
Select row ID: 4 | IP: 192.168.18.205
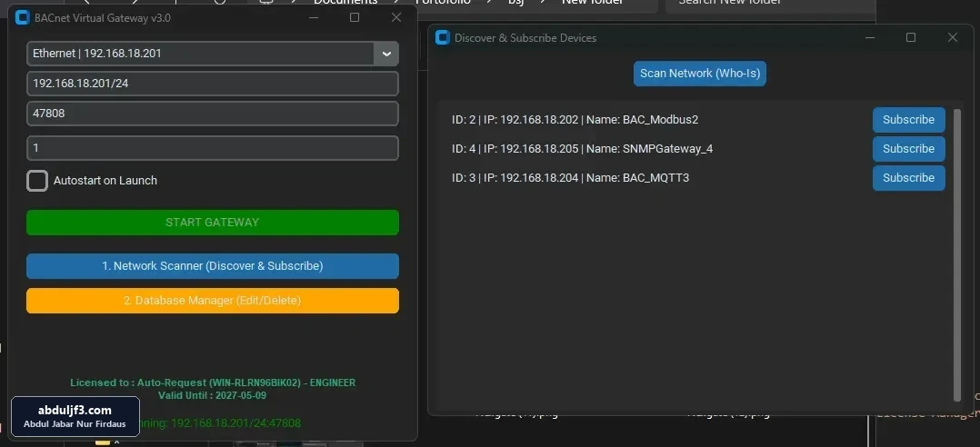[583, 149]
